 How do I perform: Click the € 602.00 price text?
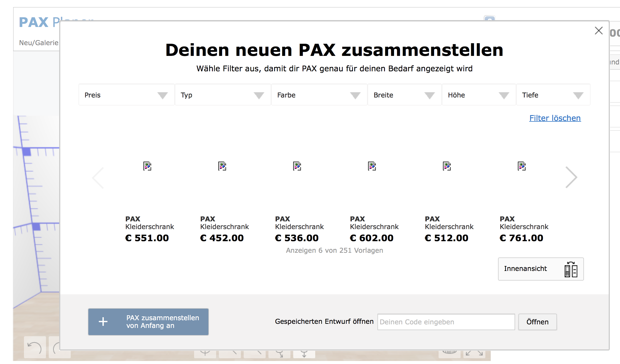click(372, 238)
